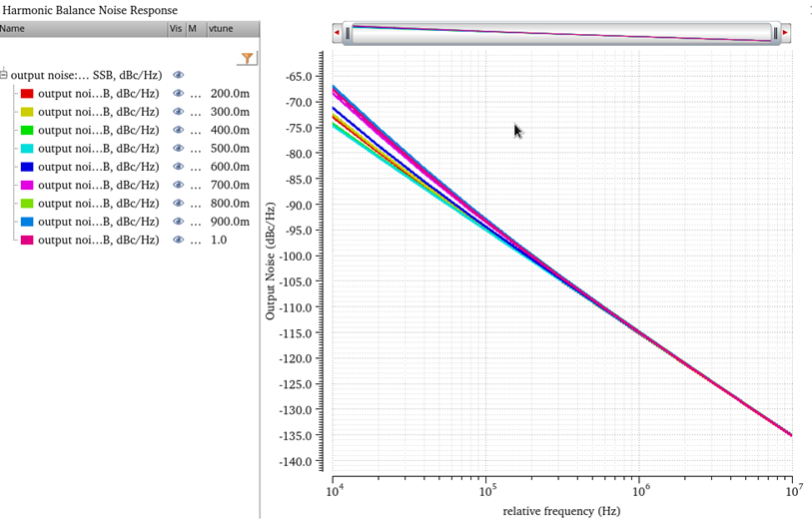
Task: Open the M column ellipsis for 600.0m trace
Action: pos(196,167)
